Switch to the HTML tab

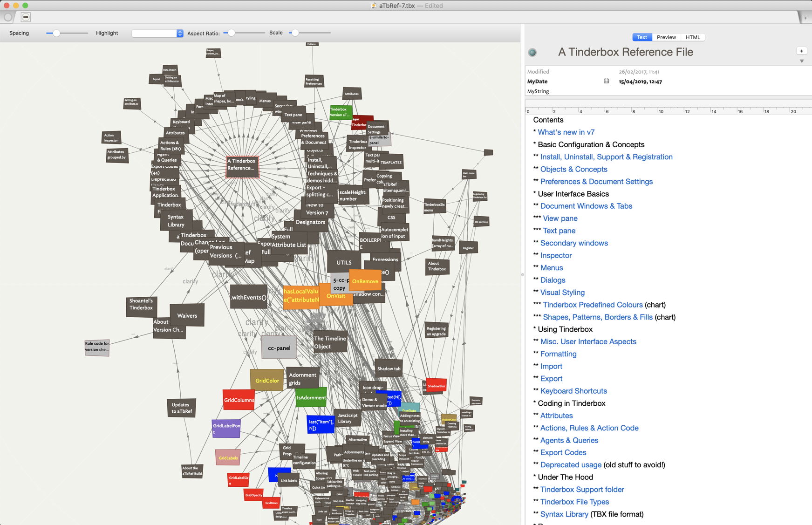(x=693, y=37)
